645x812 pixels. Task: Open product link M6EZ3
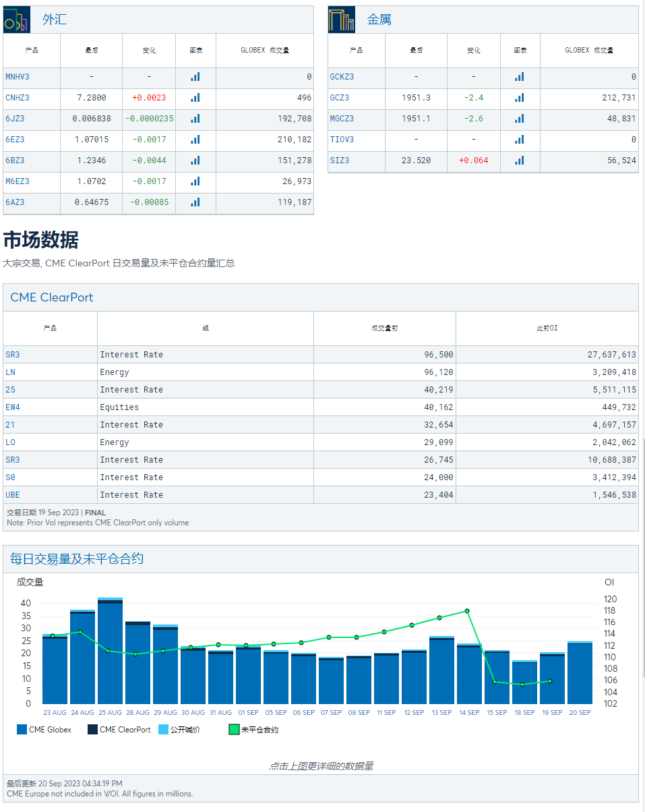click(18, 181)
